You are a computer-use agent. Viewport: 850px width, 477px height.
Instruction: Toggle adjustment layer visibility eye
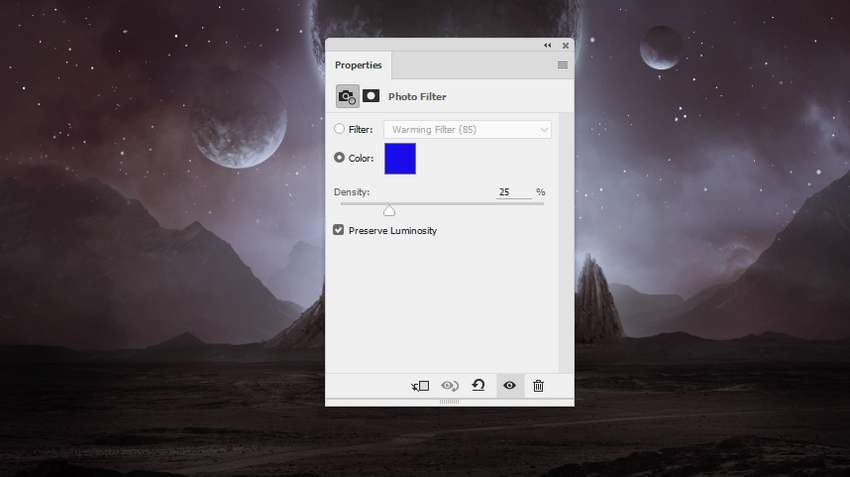coord(510,385)
